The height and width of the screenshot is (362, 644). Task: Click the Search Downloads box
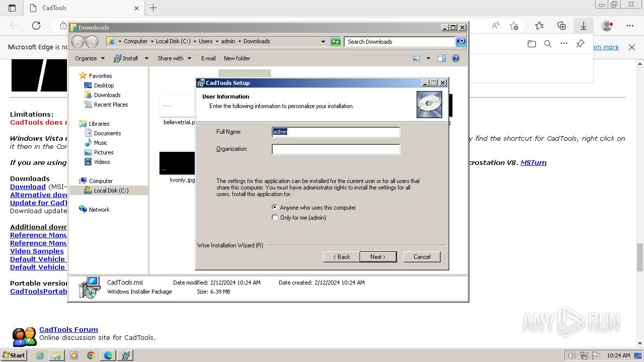click(x=400, y=42)
